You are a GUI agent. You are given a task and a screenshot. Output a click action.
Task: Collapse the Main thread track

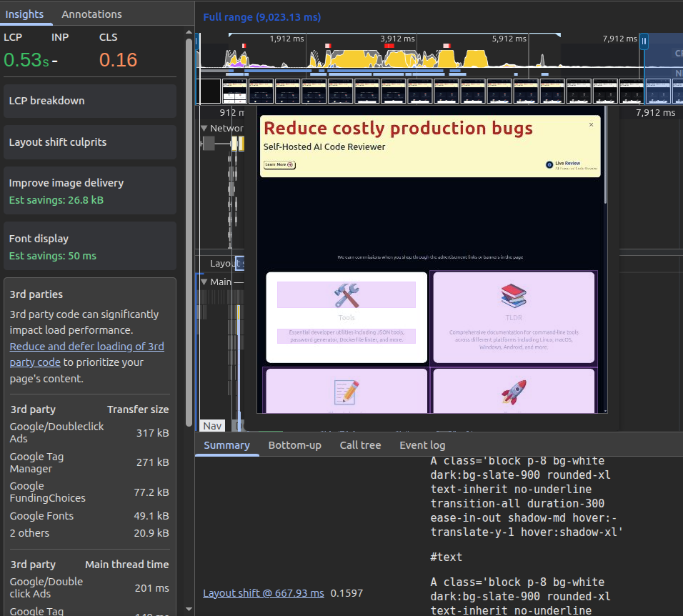coord(204,282)
